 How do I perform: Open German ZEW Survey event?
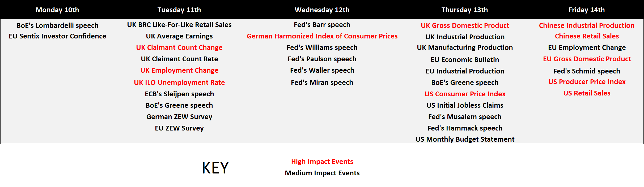(x=179, y=117)
